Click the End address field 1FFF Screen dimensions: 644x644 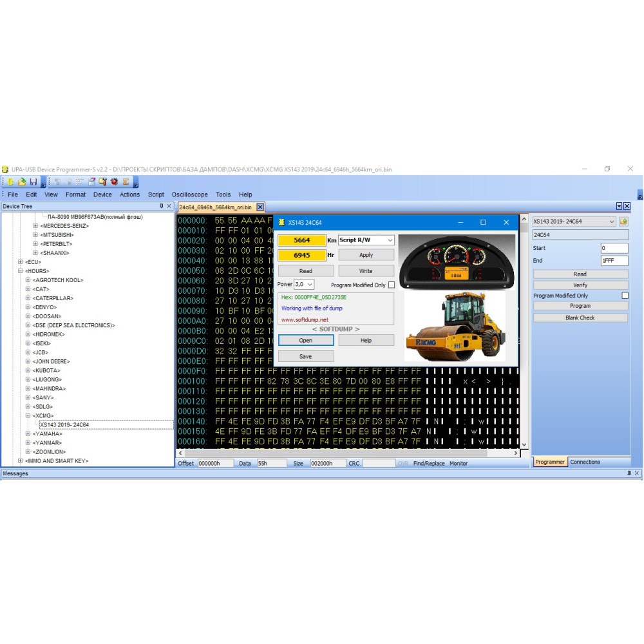coord(614,260)
